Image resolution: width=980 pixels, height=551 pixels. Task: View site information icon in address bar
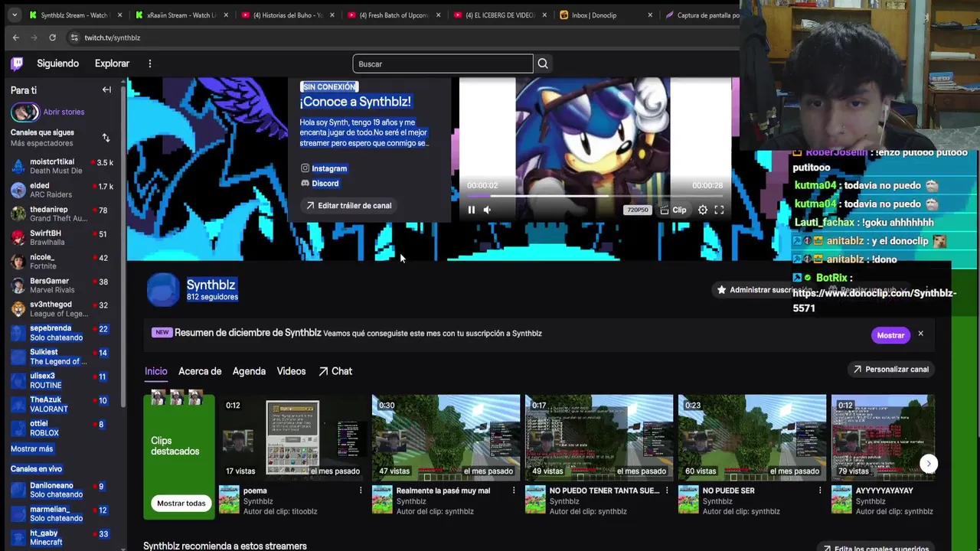(x=74, y=37)
